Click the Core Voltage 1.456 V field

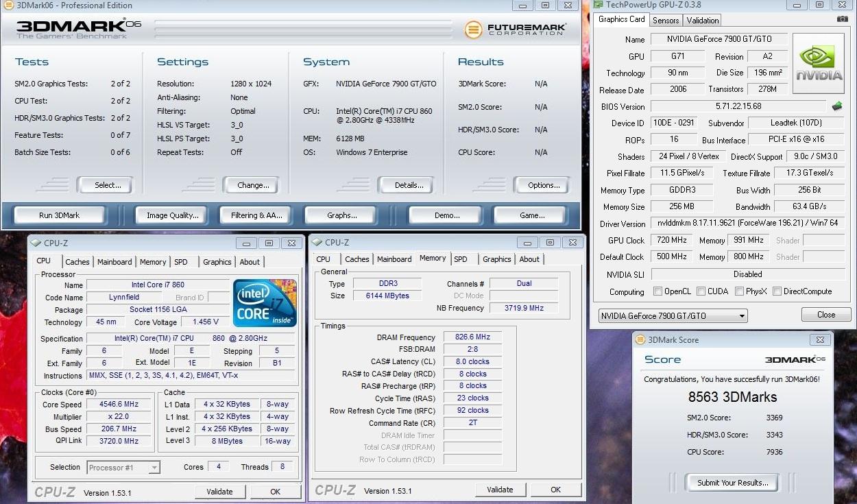click(x=206, y=322)
